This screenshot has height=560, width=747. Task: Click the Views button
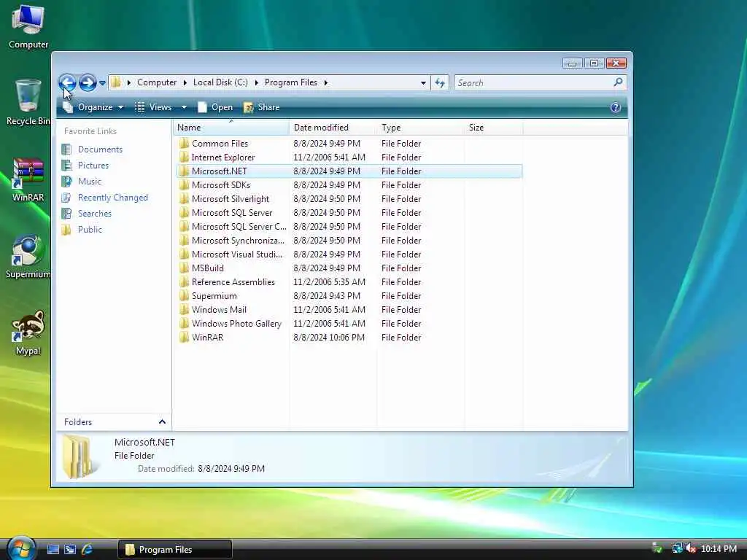[153, 107]
